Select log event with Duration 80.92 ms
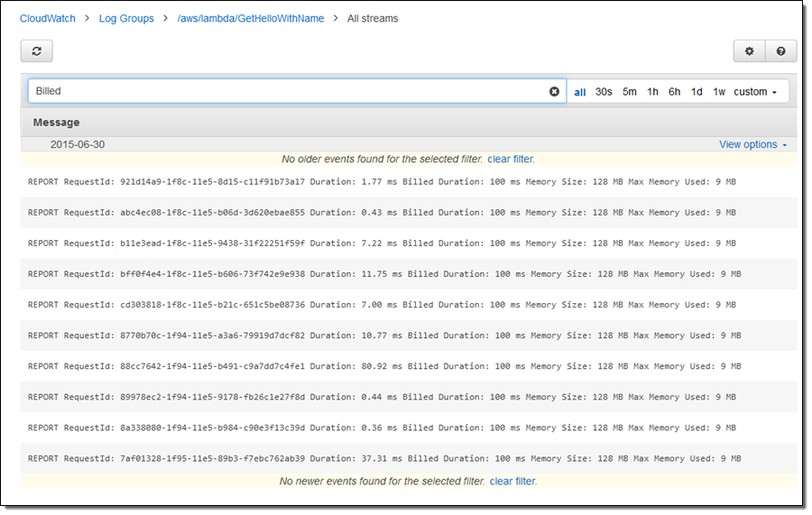The image size is (812, 515). point(384,366)
